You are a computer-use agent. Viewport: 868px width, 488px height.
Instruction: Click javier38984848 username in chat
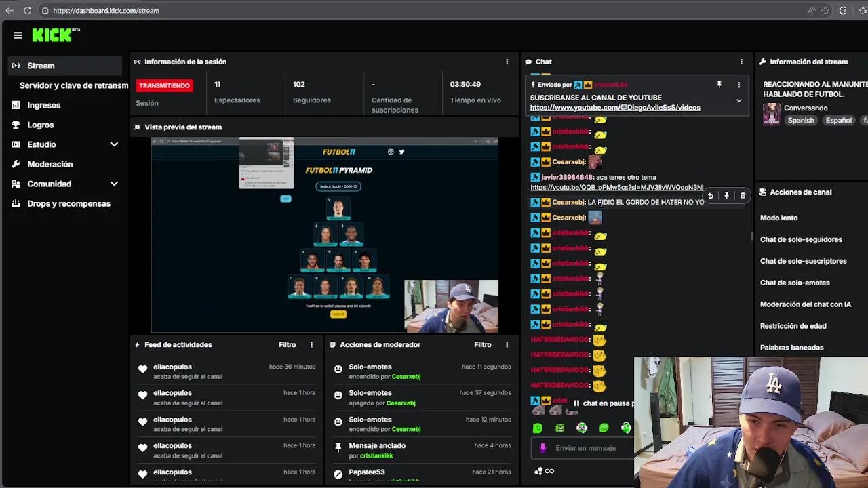click(x=567, y=178)
